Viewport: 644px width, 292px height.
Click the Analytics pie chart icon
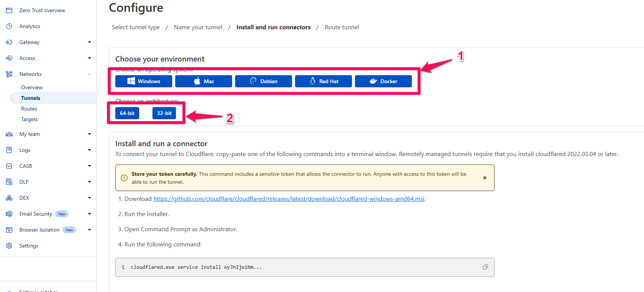[9, 26]
